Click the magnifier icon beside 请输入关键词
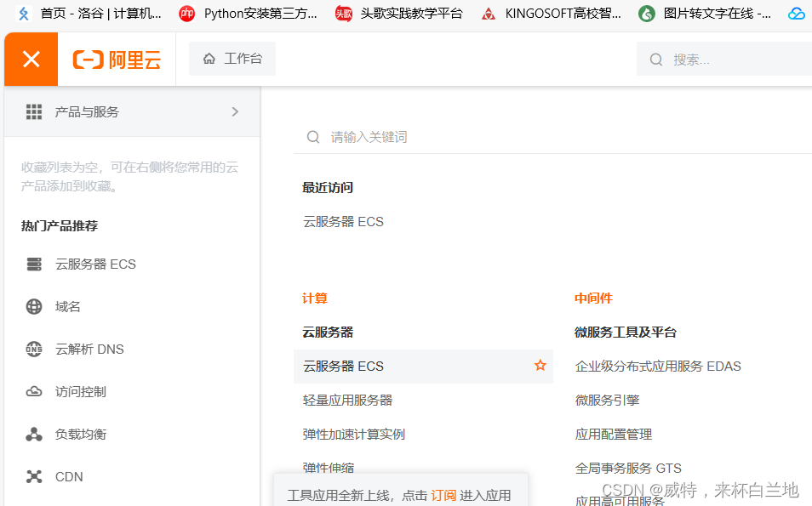The width and height of the screenshot is (812, 506). coord(313,137)
